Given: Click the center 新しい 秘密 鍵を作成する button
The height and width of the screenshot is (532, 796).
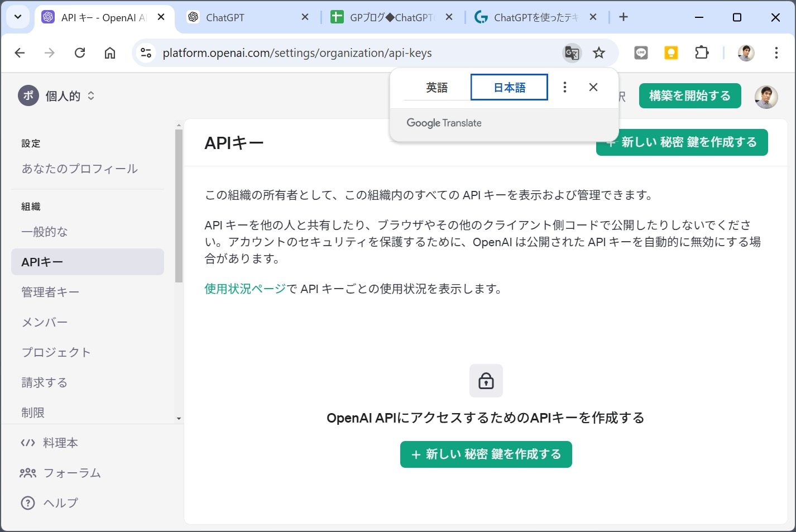Looking at the screenshot, I should [486, 454].
